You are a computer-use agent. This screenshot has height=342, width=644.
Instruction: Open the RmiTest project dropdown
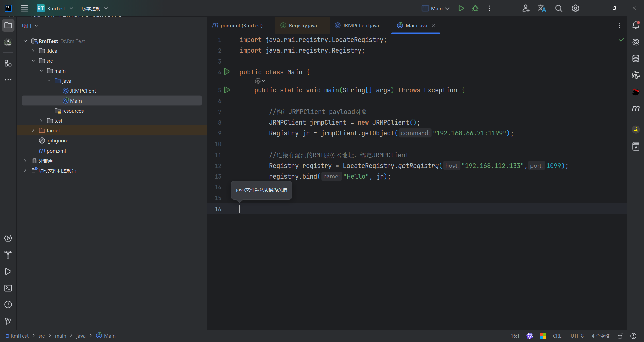(x=55, y=8)
